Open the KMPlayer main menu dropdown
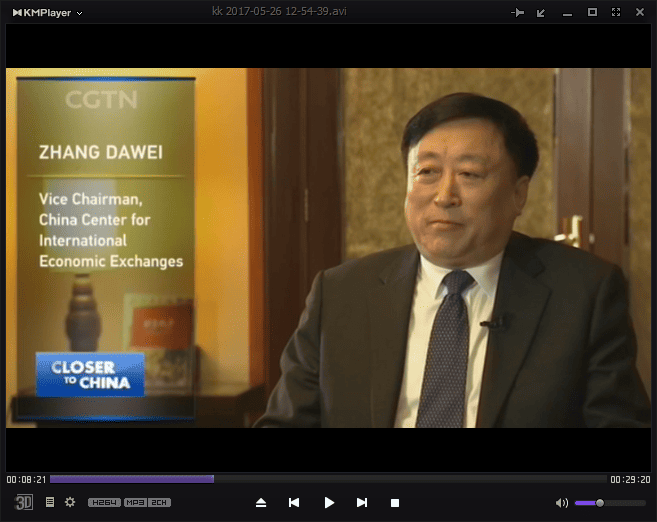 point(47,12)
